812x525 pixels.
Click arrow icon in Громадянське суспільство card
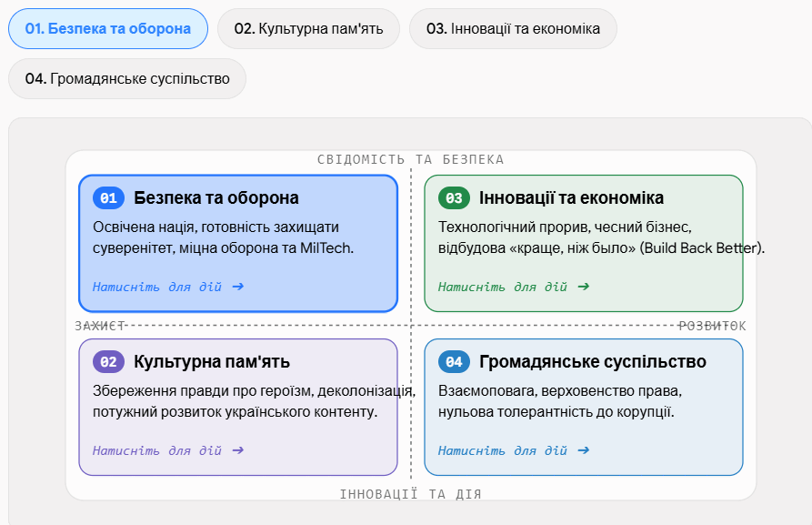tap(584, 450)
